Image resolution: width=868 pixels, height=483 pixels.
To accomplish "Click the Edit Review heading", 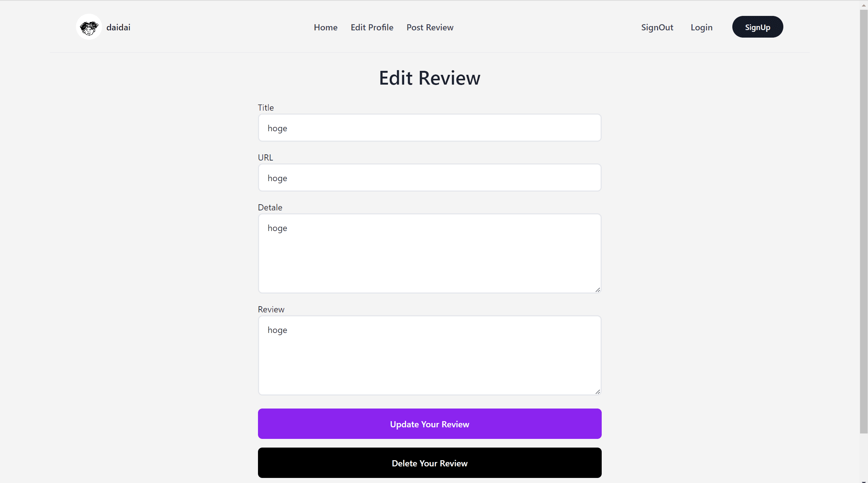I will 429,78.
